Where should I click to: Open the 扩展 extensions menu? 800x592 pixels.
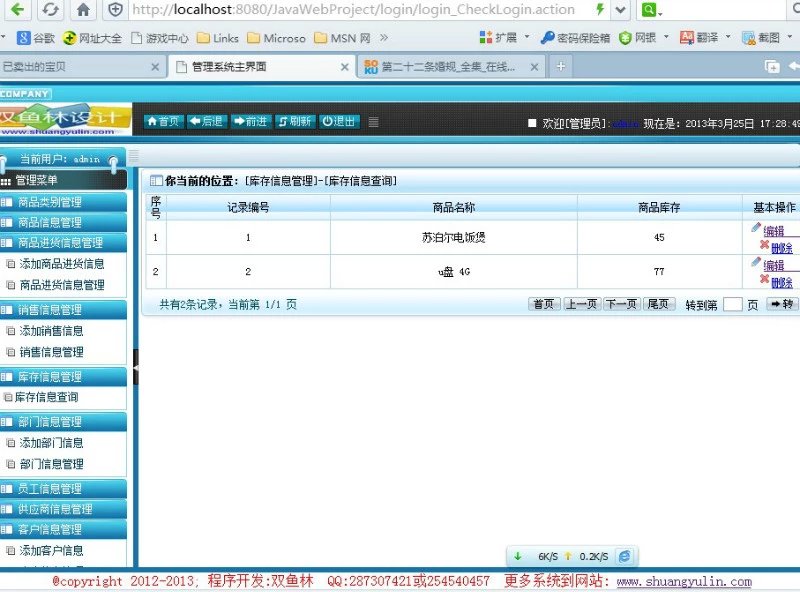(x=505, y=37)
